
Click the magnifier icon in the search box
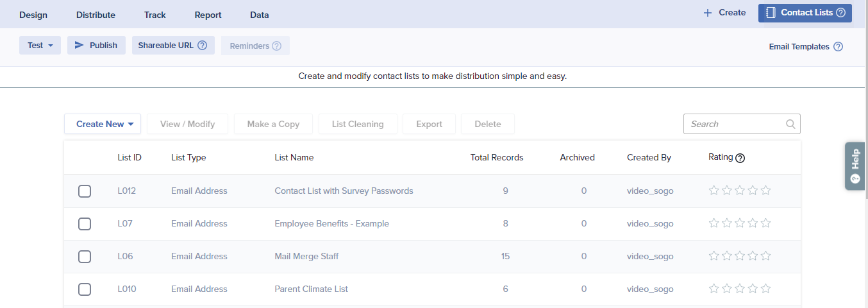pos(791,124)
